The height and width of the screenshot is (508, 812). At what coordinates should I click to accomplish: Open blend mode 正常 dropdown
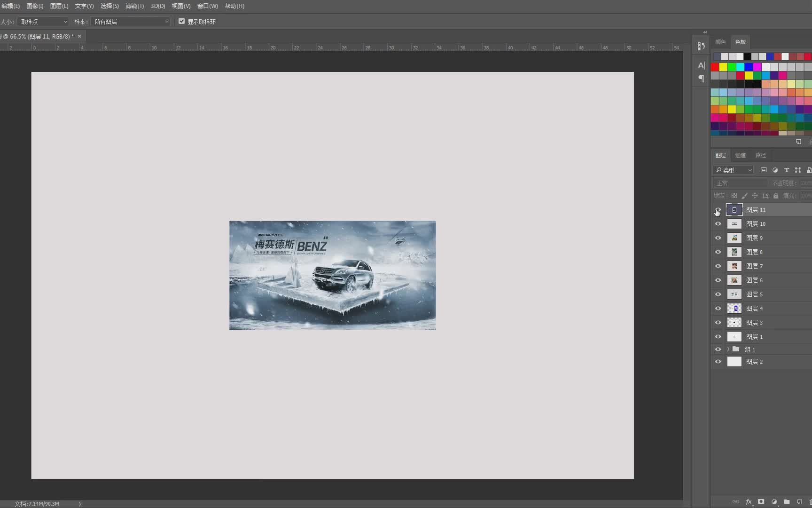740,183
